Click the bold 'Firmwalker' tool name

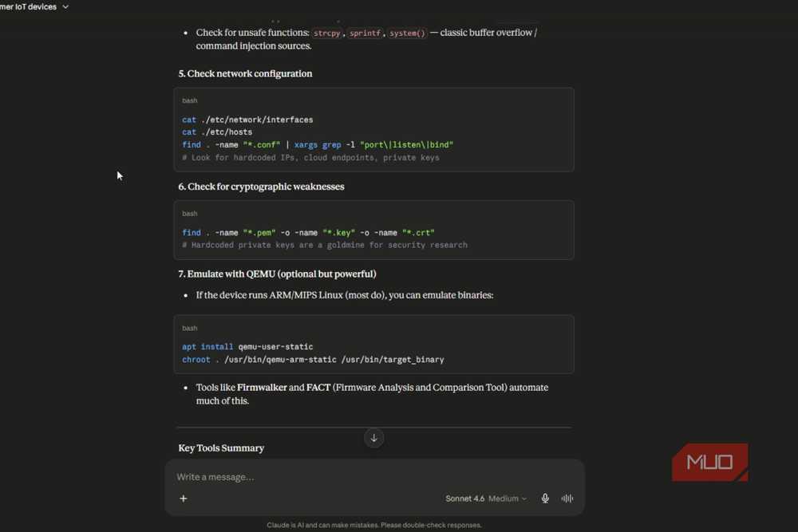(262, 388)
